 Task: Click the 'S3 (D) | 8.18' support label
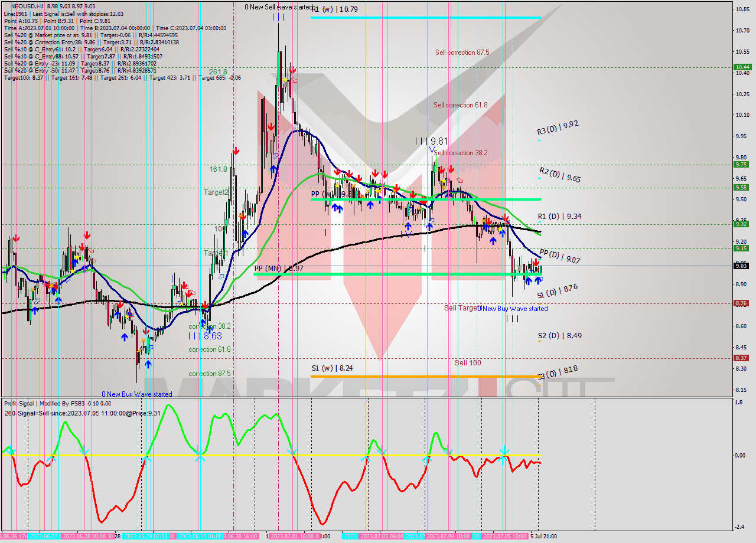(558, 372)
